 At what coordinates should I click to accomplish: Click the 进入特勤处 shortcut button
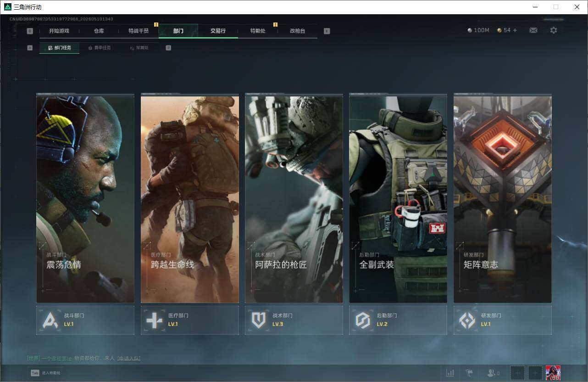coord(45,373)
